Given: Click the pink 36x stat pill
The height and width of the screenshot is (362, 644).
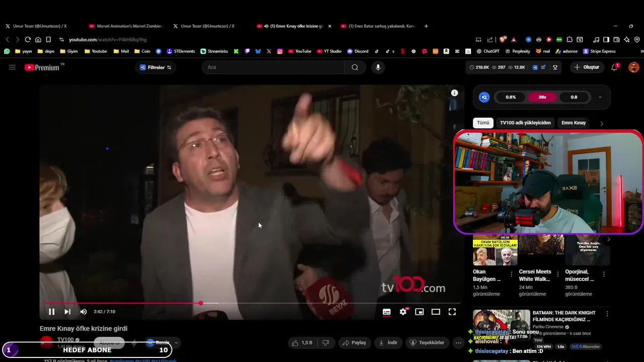Looking at the screenshot, I should [542, 97].
